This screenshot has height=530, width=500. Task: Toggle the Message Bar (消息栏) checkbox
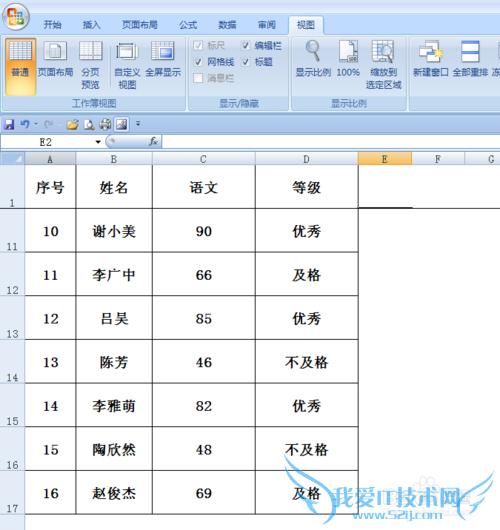coord(198,78)
